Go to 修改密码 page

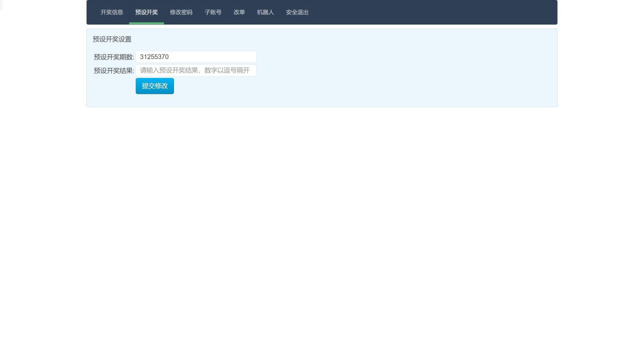pos(181,12)
